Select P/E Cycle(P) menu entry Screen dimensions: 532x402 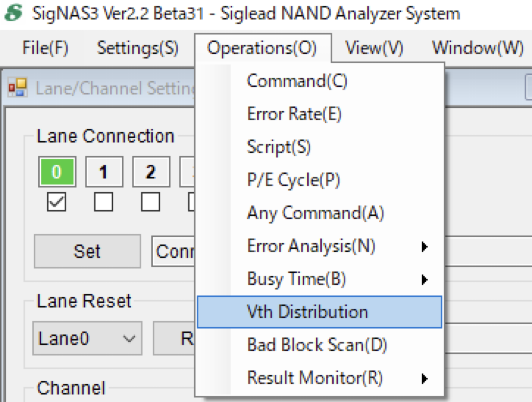[320, 179]
